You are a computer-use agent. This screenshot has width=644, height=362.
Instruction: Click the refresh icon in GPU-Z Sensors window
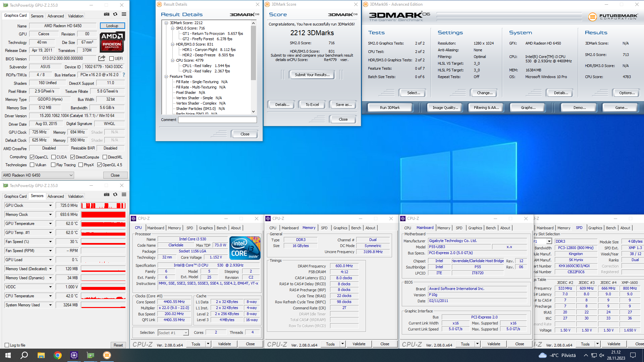tap(115, 194)
